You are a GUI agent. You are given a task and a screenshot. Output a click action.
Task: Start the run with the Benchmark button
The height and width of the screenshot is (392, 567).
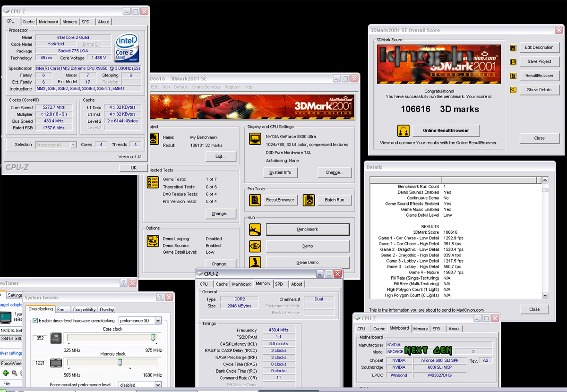[x=308, y=230]
